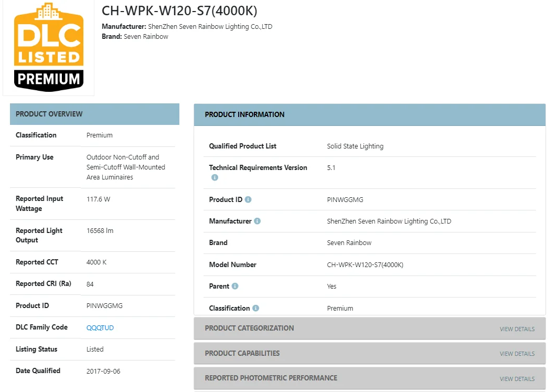Expand the Product Capabilities section title
The image size is (556, 392).
(242, 353)
